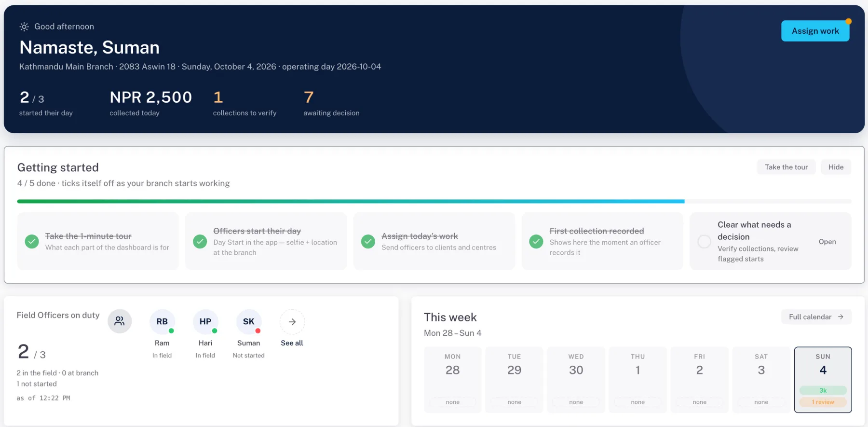The image size is (868, 427).
Task: Click the Take the tour button
Action: point(786,167)
